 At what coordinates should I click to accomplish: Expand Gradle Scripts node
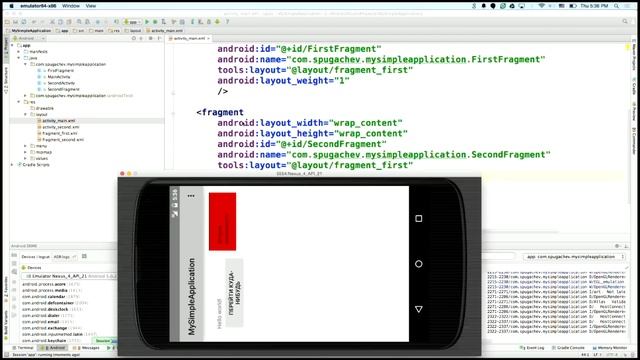(13, 165)
